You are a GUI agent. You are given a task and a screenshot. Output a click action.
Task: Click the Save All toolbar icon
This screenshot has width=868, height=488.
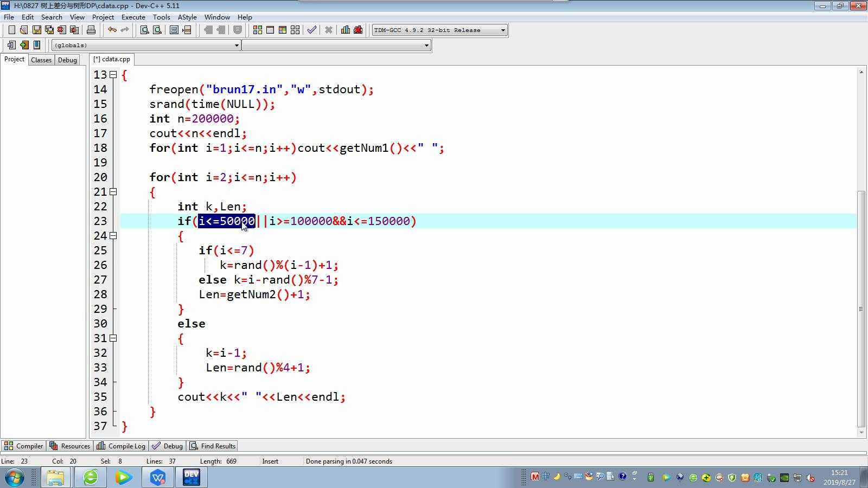coord(49,30)
